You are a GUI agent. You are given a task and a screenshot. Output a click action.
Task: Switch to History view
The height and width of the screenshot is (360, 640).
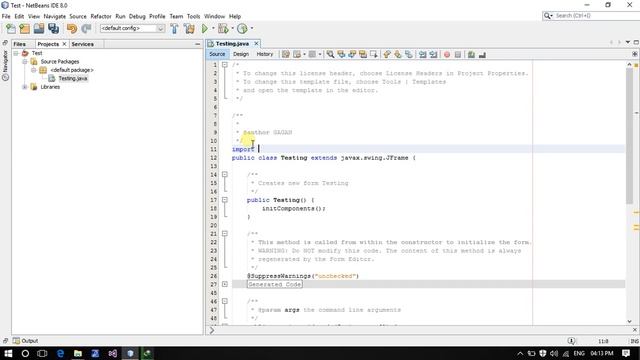pos(264,54)
